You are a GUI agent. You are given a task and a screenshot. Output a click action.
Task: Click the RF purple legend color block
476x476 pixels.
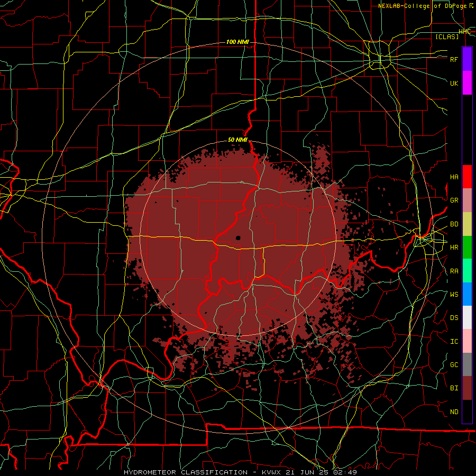(467, 59)
